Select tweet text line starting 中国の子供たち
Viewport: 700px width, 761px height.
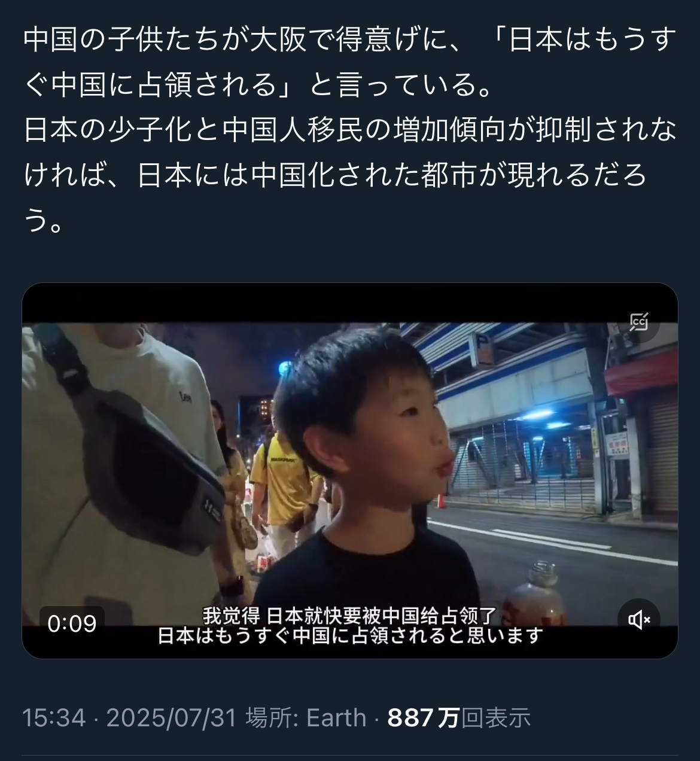coord(350,39)
